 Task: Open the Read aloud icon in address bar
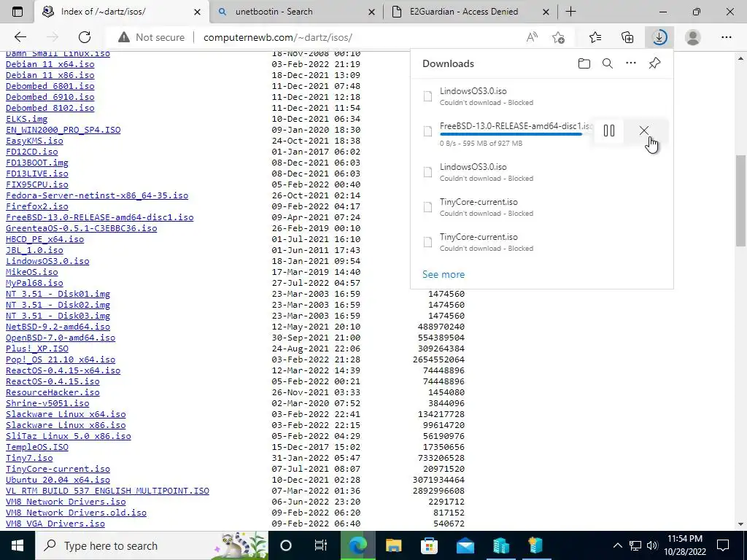click(532, 37)
